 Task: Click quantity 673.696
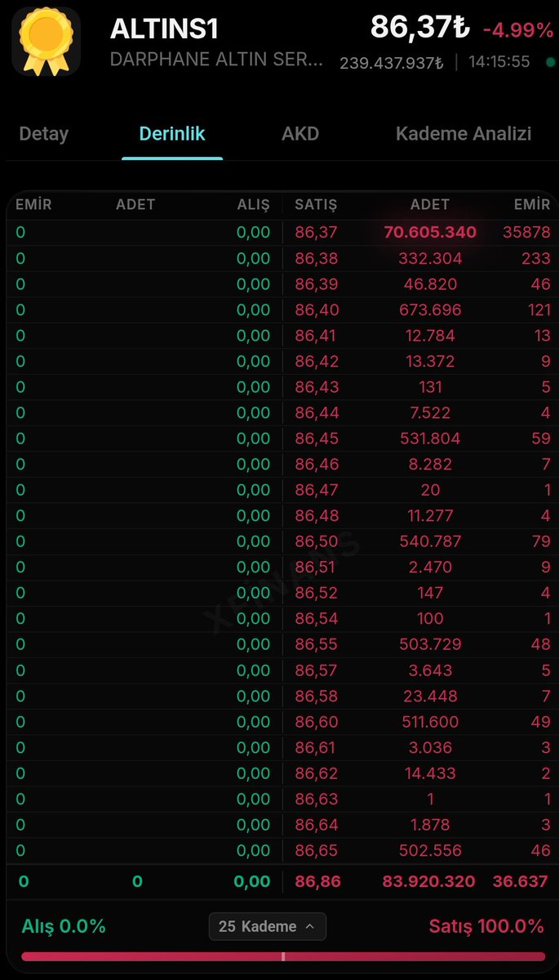point(430,310)
